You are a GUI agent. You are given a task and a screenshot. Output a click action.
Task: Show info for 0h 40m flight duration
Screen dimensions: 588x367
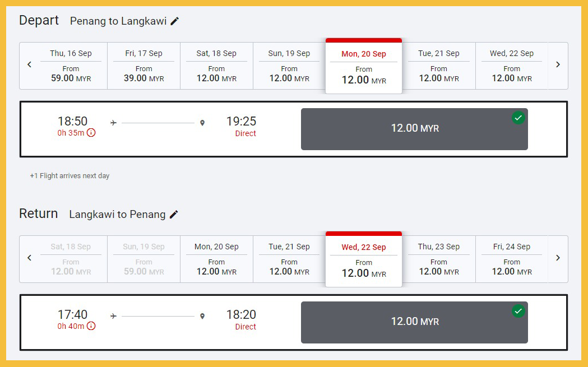(x=91, y=326)
